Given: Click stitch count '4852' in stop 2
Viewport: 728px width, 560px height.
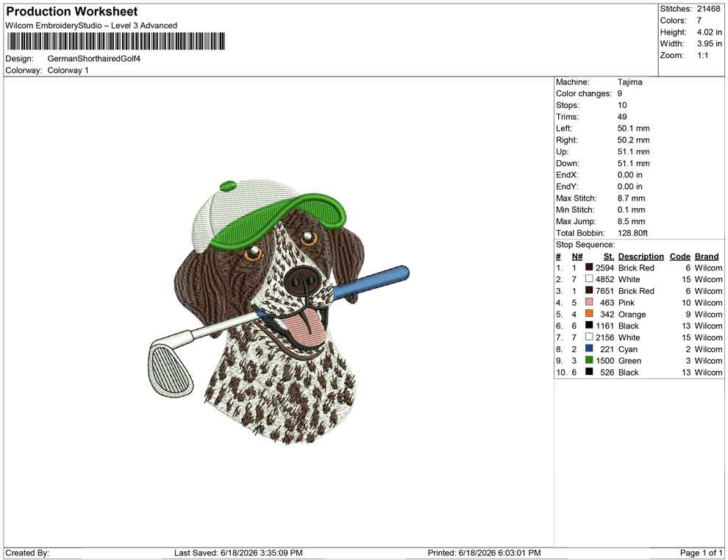Looking at the screenshot, I should pyautogui.click(x=605, y=279).
